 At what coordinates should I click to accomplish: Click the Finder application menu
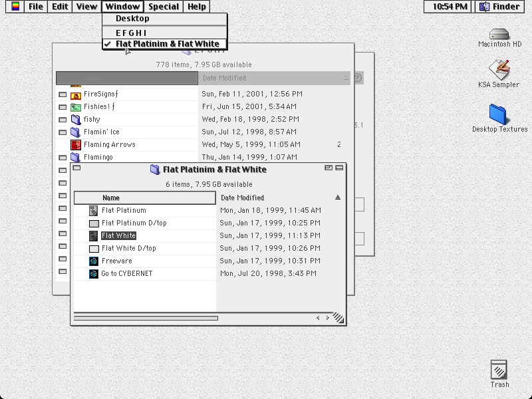point(499,7)
